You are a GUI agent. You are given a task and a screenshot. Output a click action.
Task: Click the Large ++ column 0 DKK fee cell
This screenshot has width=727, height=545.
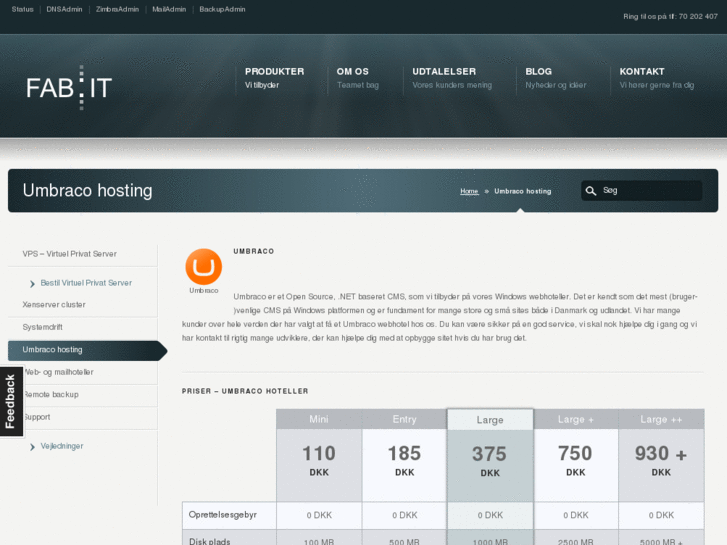pos(661,515)
